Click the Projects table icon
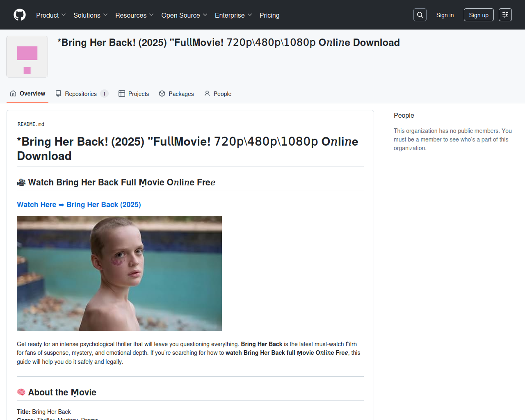 point(122,94)
